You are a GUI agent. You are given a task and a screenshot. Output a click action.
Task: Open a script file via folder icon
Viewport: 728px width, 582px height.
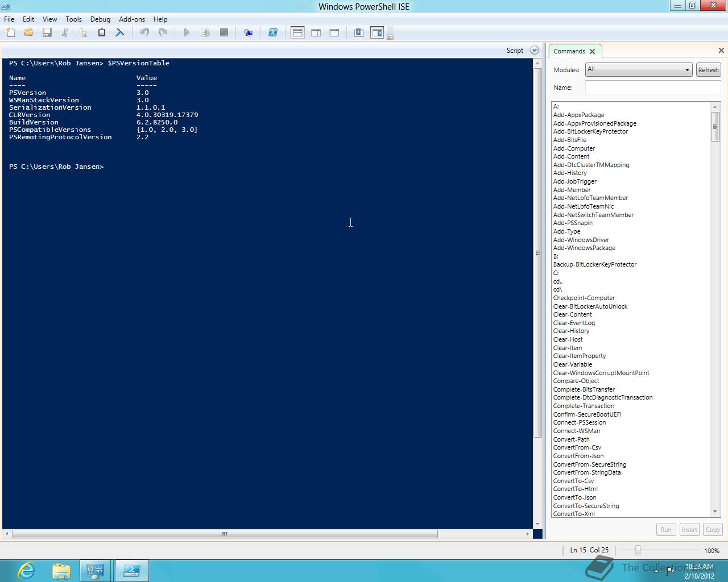pos(28,33)
